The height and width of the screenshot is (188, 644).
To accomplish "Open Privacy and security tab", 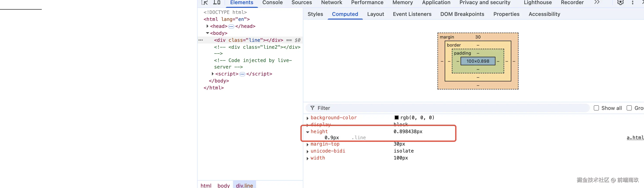I will pos(485,2).
